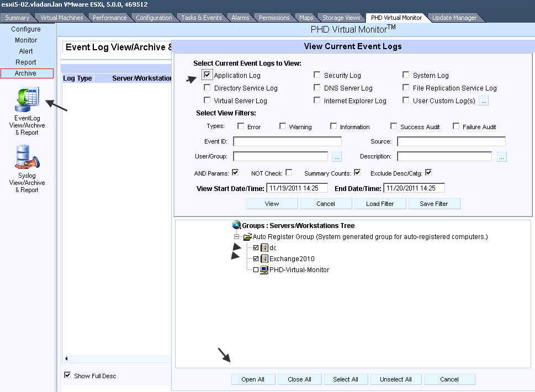This screenshot has width=535, height=392.
Task: Open EventLog View/Archive & Report icon
Action: (x=27, y=99)
